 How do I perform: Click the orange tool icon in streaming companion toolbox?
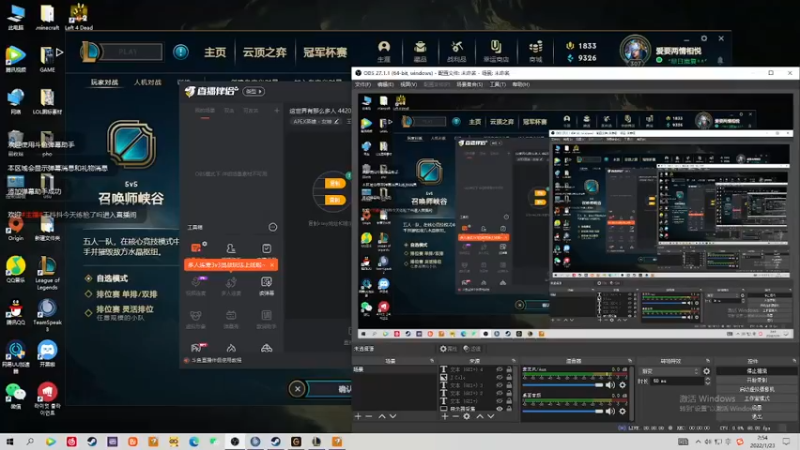[x=196, y=248]
